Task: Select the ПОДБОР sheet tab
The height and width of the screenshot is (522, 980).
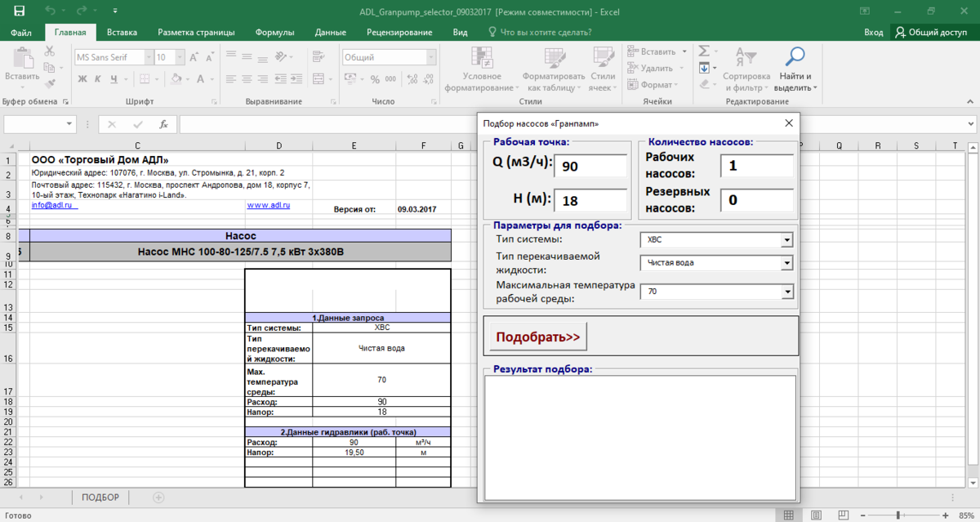Action: tap(100, 497)
